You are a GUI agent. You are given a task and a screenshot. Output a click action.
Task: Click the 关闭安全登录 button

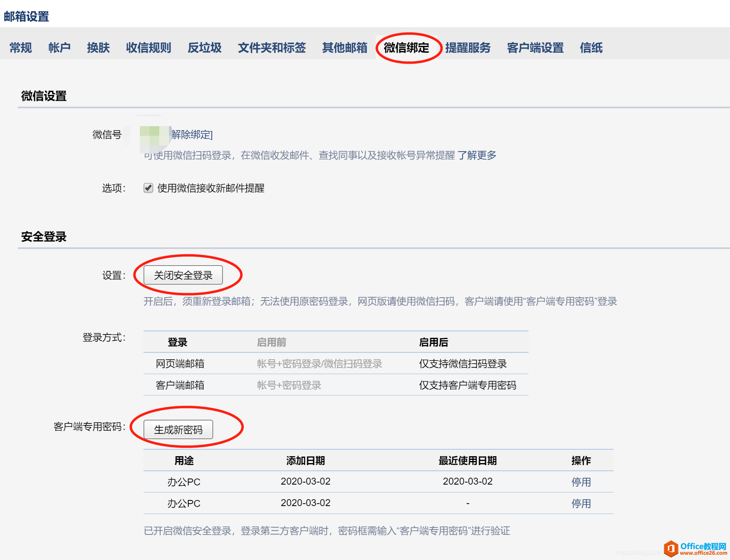(183, 275)
